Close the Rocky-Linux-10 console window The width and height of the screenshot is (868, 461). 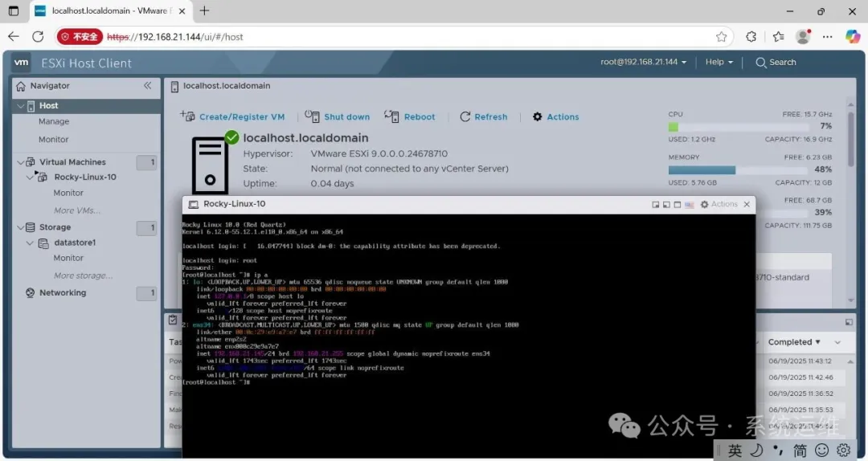(x=747, y=204)
